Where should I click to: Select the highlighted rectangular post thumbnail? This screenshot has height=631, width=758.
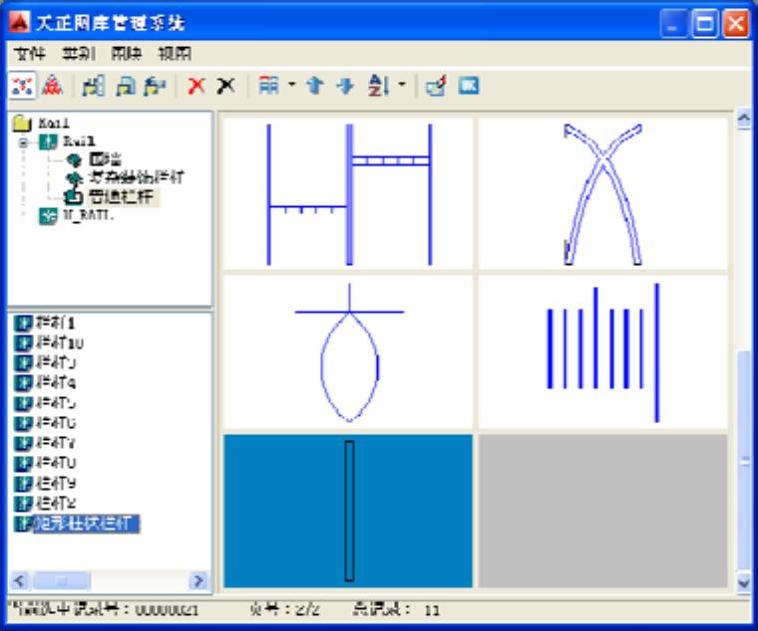pos(348,511)
